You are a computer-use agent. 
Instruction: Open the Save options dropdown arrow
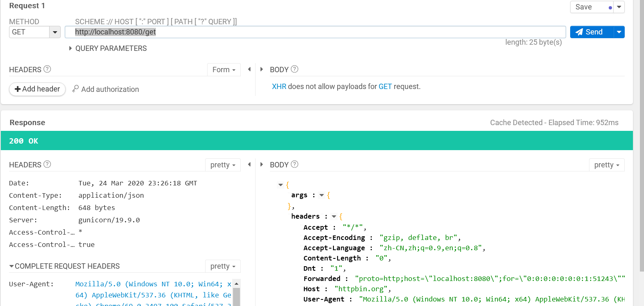(619, 7)
